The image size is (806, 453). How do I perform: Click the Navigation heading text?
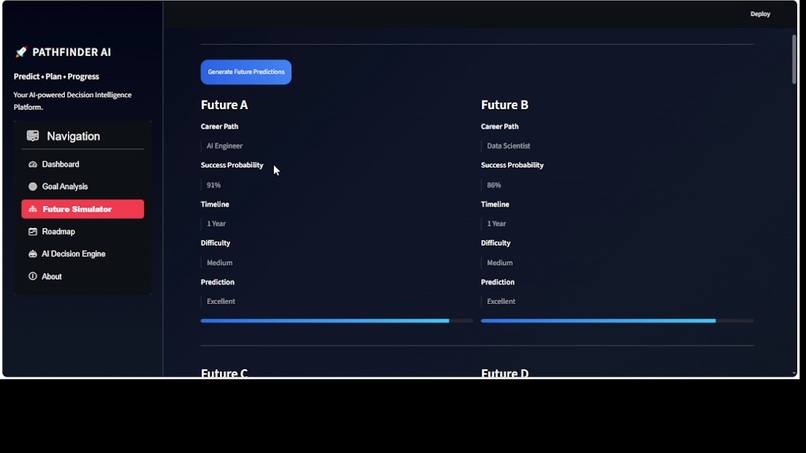[x=74, y=136]
